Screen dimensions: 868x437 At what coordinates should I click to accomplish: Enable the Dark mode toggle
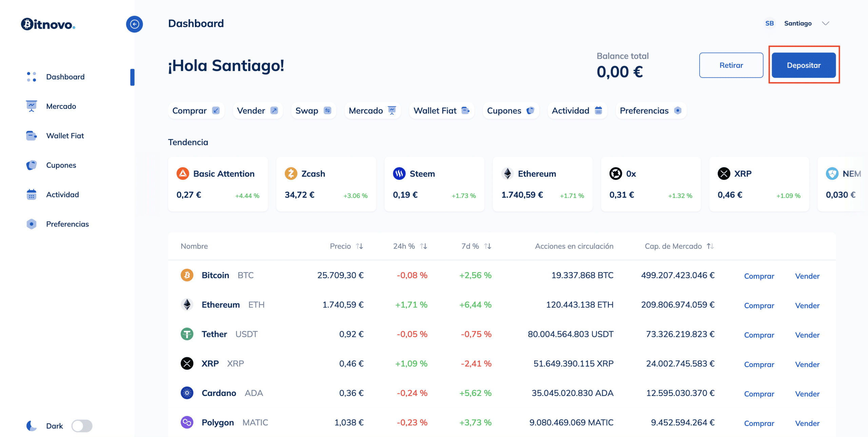coord(82,426)
